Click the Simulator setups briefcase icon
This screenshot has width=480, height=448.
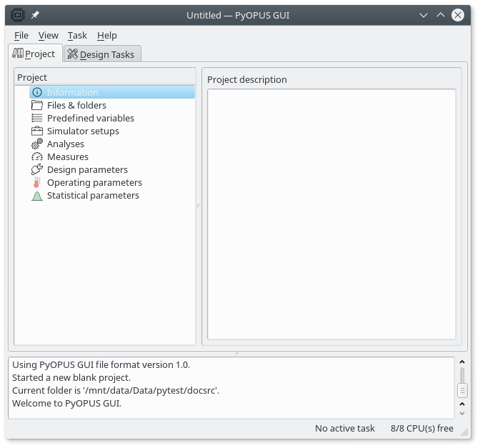[37, 131]
